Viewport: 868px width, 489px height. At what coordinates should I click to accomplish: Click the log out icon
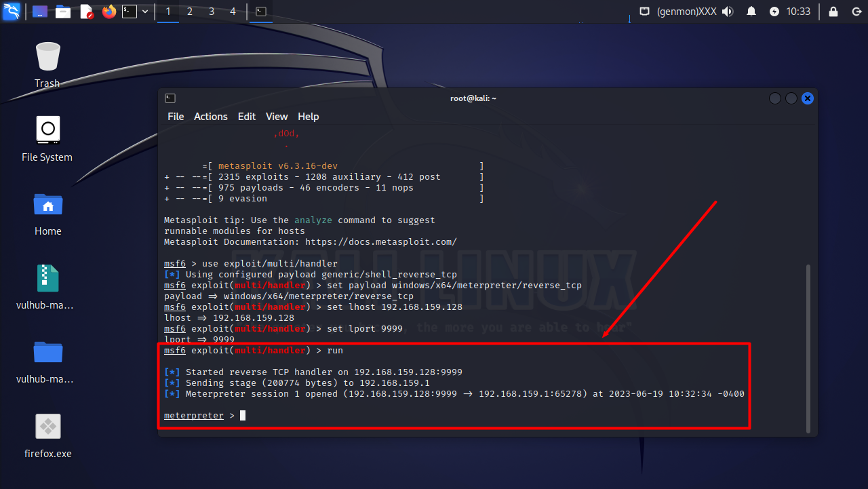coord(856,12)
